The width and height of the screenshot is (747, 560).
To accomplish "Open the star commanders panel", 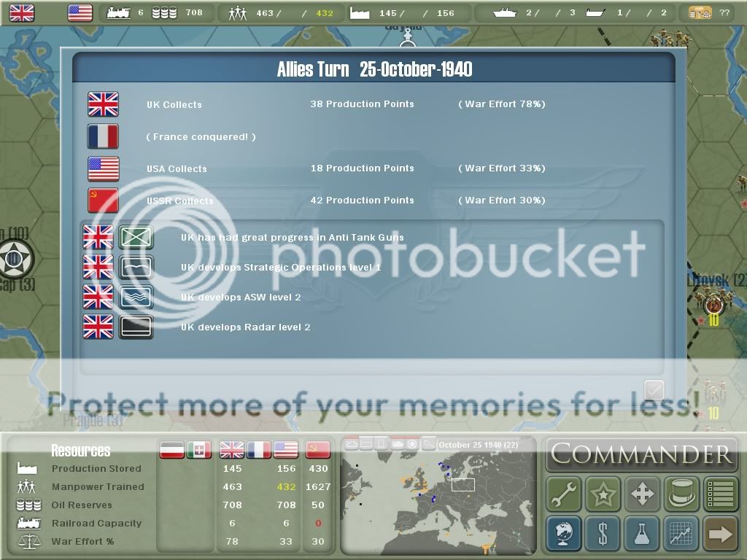I will (x=603, y=494).
